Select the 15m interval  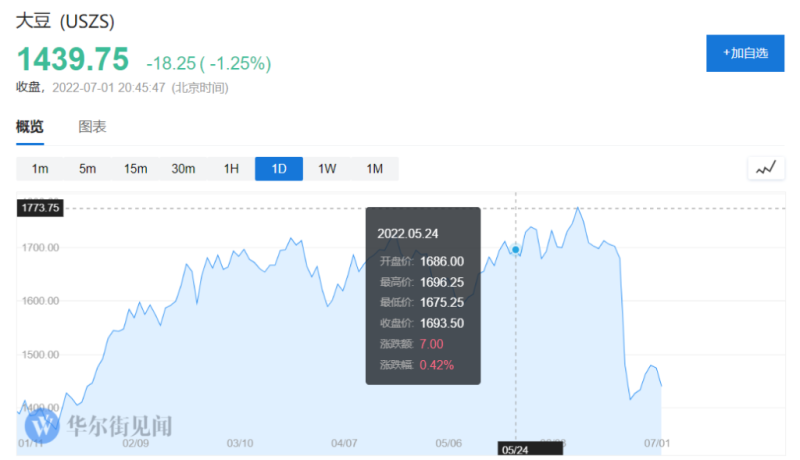point(136,169)
